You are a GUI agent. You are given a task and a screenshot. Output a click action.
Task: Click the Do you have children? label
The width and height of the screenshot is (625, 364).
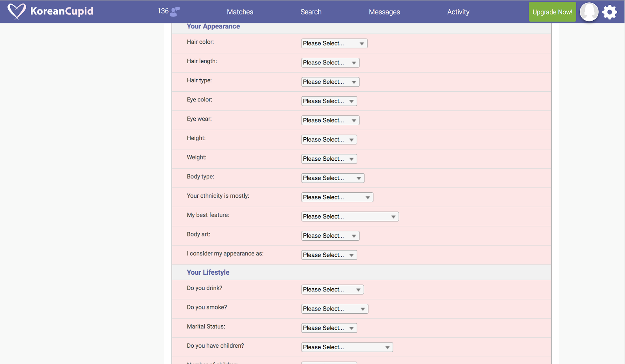pyautogui.click(x=215, y=346)
